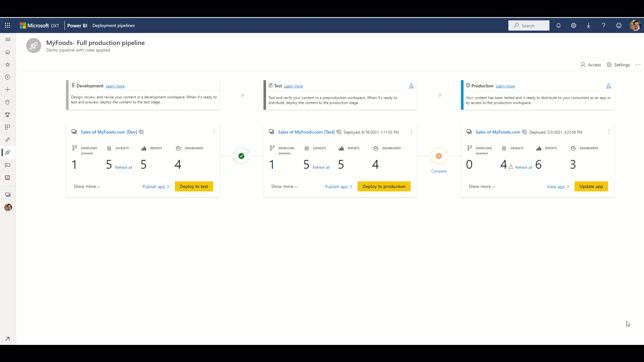The image size is (644, 362).
Task: Show more items in Development stage
Action: pos(86,186)
